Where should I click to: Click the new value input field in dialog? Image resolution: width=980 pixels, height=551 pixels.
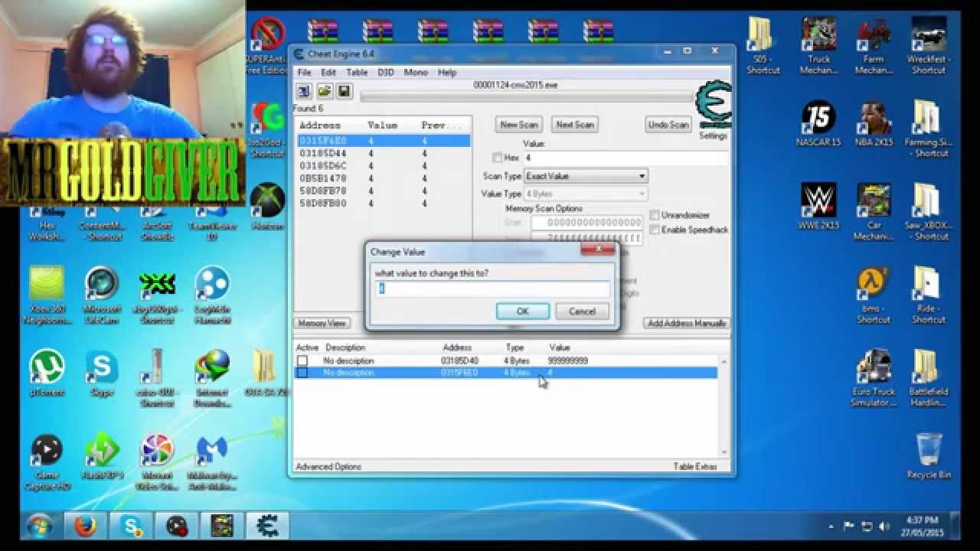pyautogui.click(x=494, y=289)
